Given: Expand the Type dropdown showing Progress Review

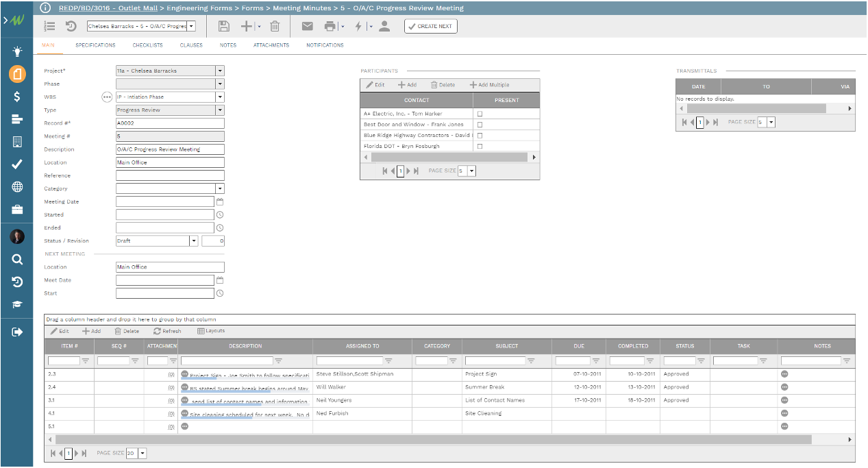Looking at the screenshot, I should click(220, 110).
